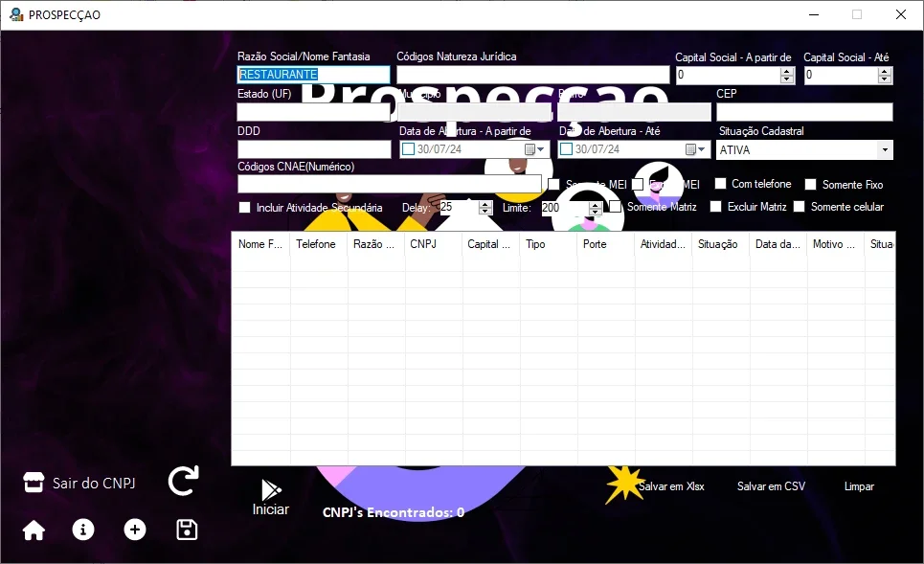Sort by Telefone column header
Viewport: 924px width, 564px height.
coord(318,244)
